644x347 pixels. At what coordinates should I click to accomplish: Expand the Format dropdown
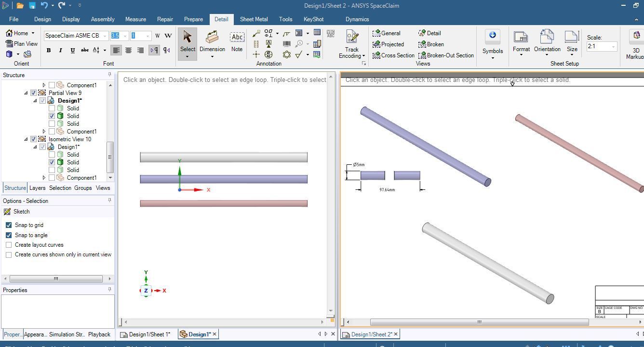coord(521,54)
